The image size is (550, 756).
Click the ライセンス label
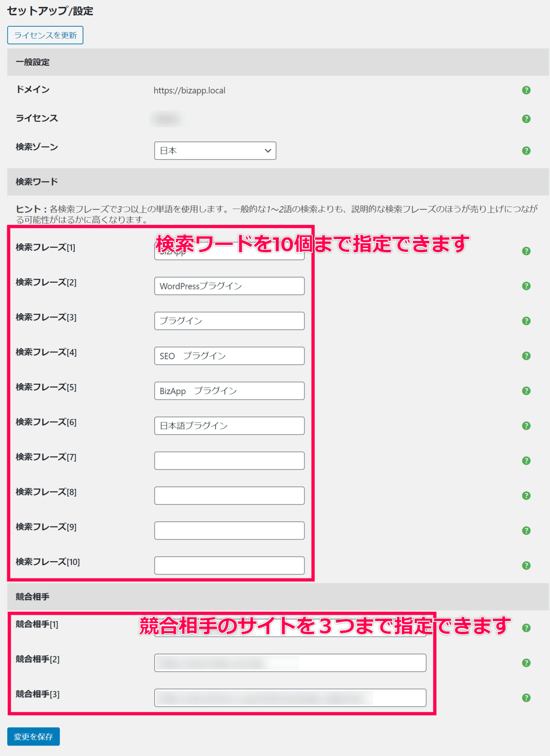[x=37, y=119]
